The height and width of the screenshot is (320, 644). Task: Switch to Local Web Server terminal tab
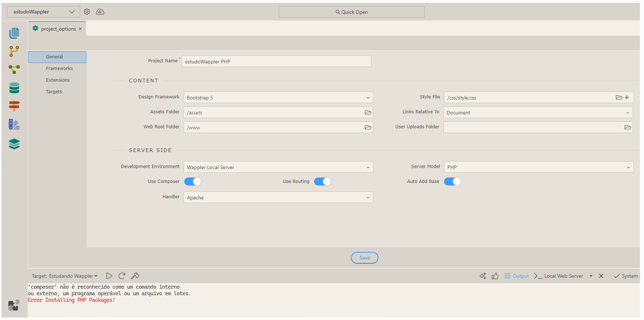[559, 276]
